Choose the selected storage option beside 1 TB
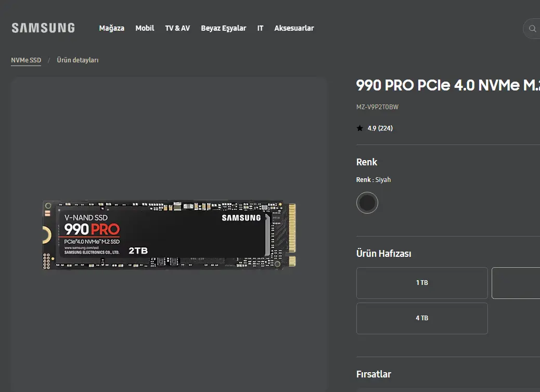 point(516,283)
